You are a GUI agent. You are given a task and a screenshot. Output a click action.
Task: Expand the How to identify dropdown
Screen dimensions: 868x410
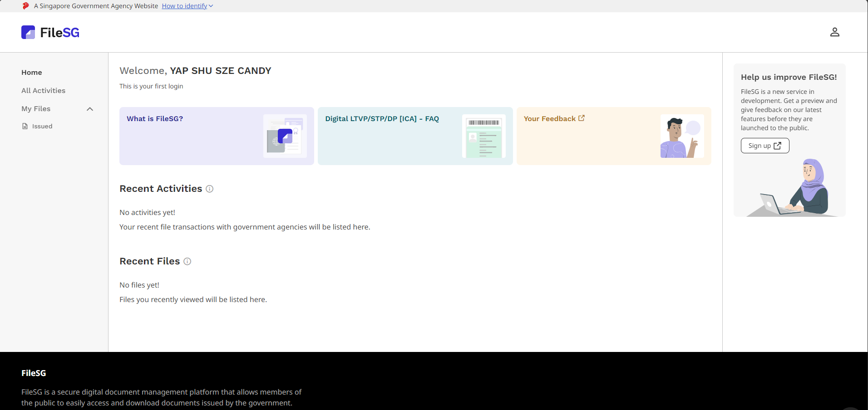point(187,6)
